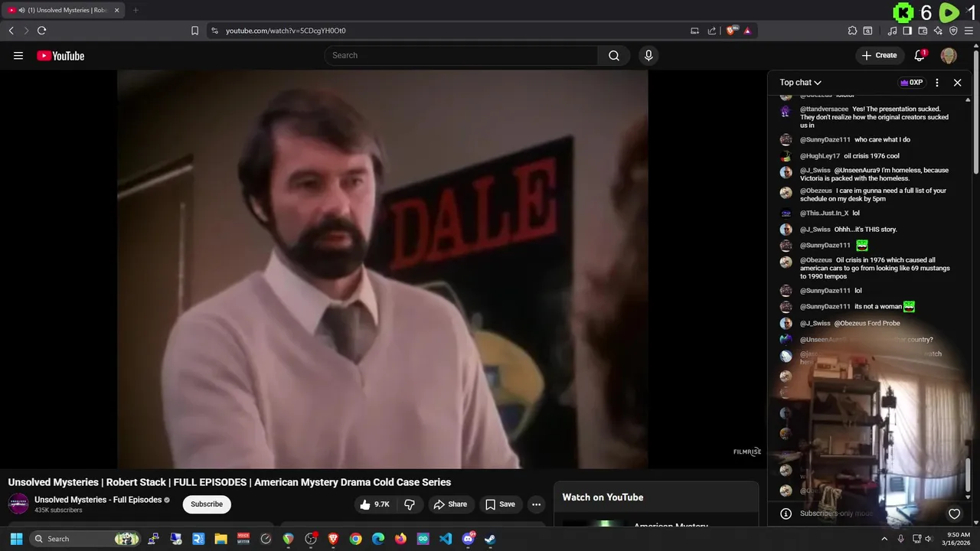Like the video (9.7K)
Image resolution: width=980 pixels, height=551 pixels.
tap(375, 504)
